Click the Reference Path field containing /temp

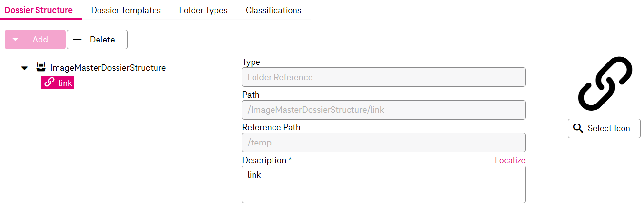point(383,143)
